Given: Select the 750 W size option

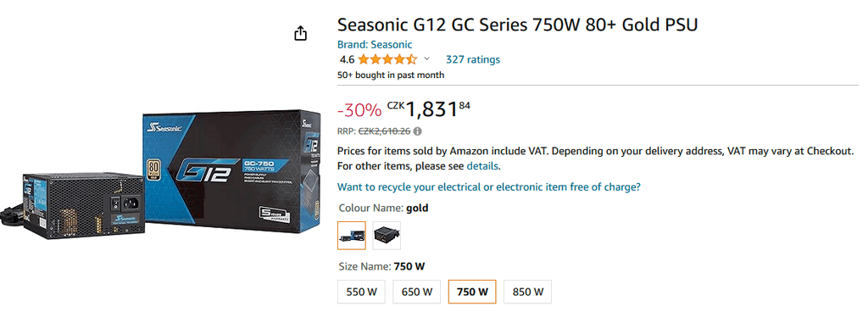Looking at the screenshot, I should 472,292.
